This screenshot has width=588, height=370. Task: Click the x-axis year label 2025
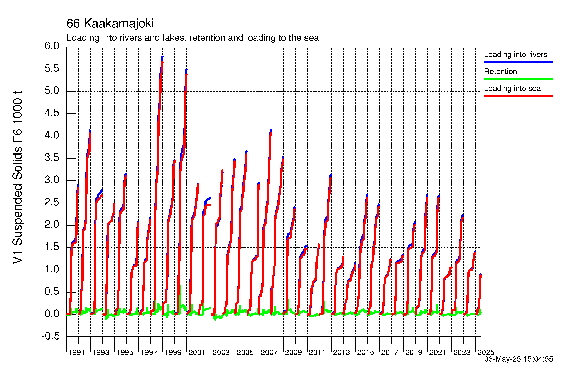pos(486,352)
